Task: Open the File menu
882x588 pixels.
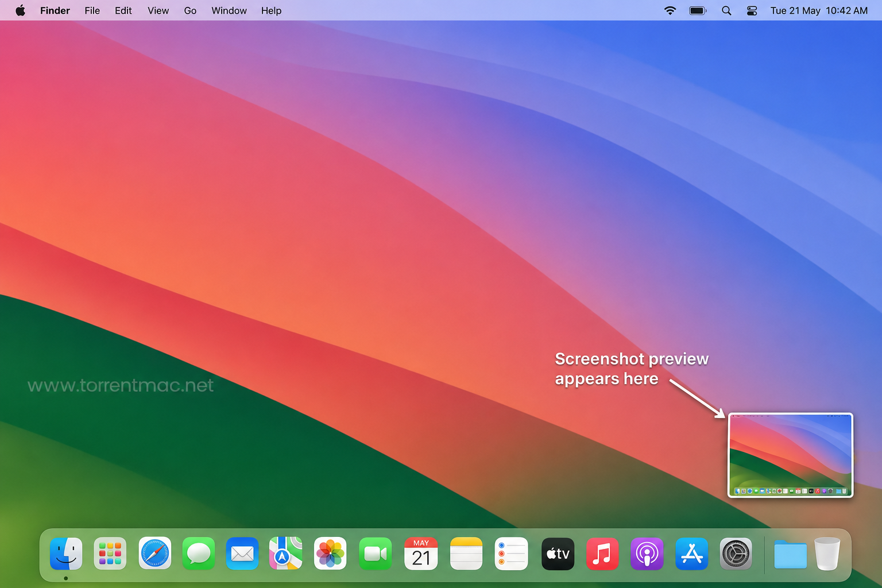Action: [x=92, y=10]
